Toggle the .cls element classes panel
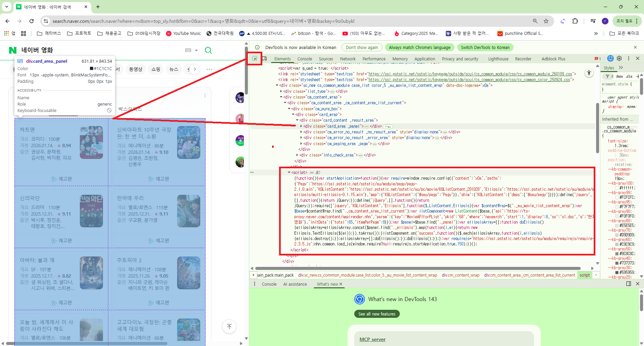 click(x=629, y=76)
